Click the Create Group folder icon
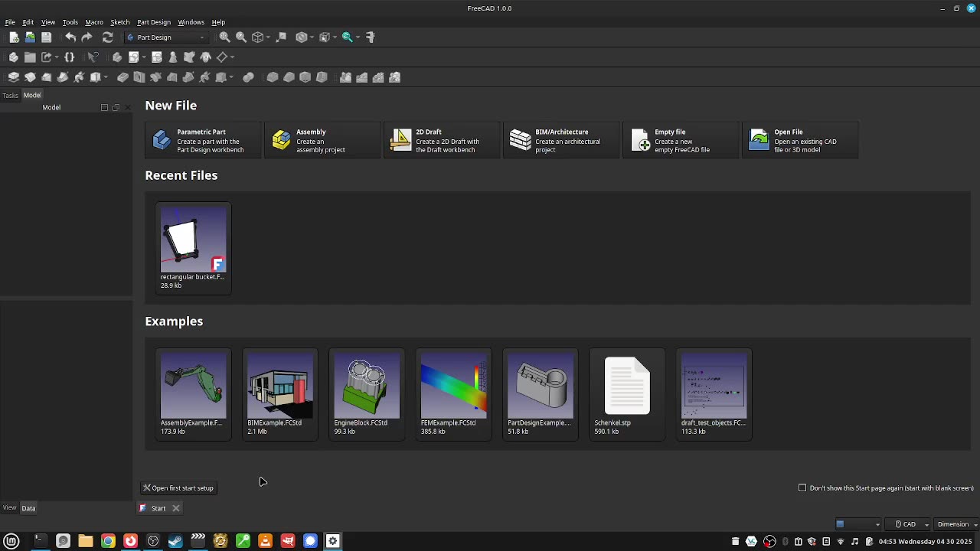The image size is (980, 551). click(x=30, y=57)
